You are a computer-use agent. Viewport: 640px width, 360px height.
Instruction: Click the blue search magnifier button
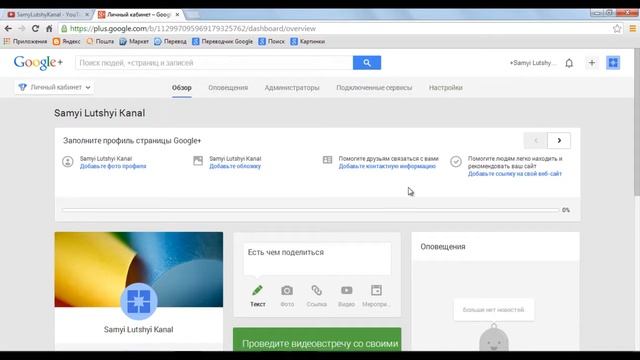[367, 63]
